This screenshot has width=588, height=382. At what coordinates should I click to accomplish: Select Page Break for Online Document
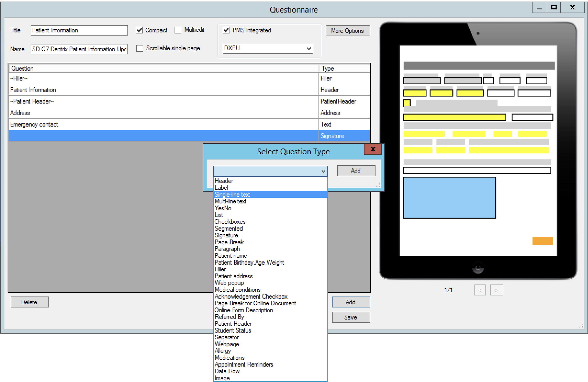tap(270, 303)
